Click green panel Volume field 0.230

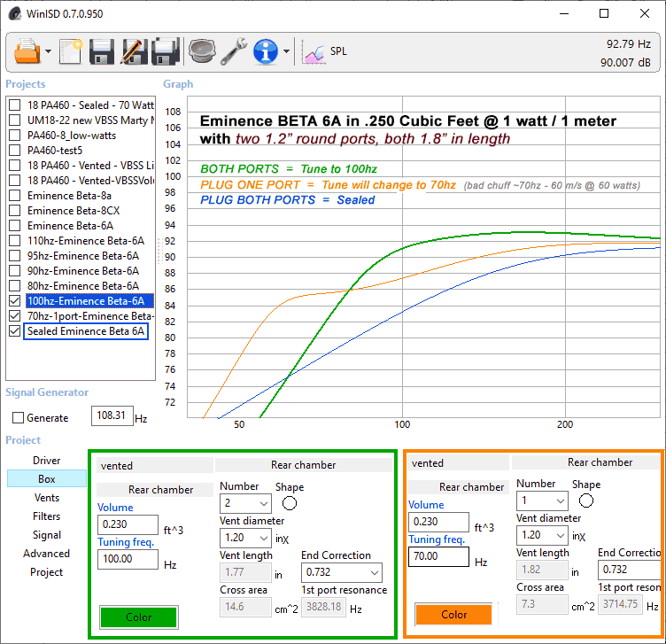coord(128,524)
